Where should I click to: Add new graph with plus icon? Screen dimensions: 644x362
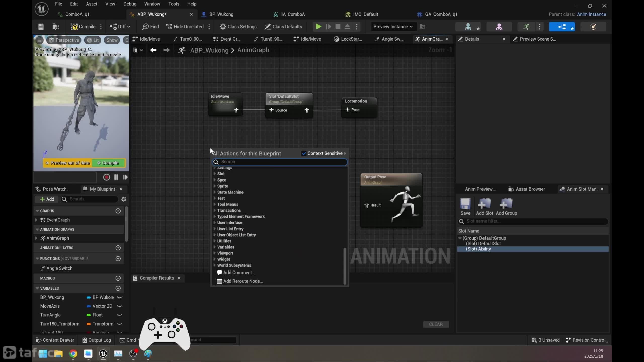click(x=118, y=211)
